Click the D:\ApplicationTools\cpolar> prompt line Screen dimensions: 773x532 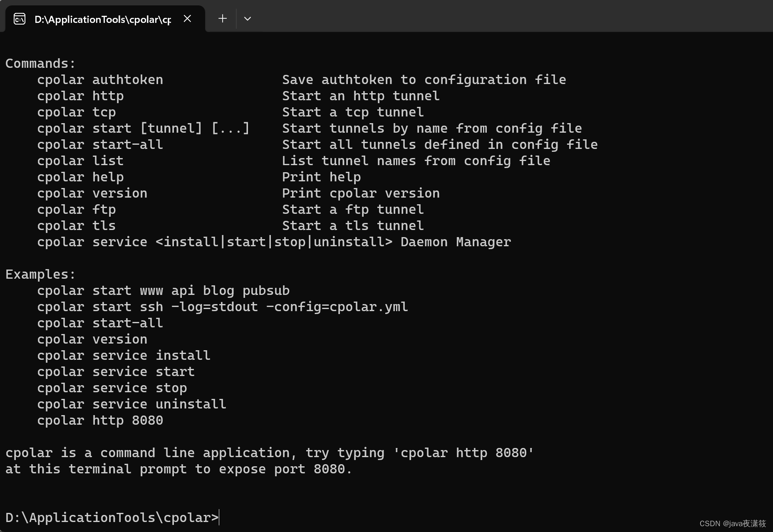click(112, 518)
